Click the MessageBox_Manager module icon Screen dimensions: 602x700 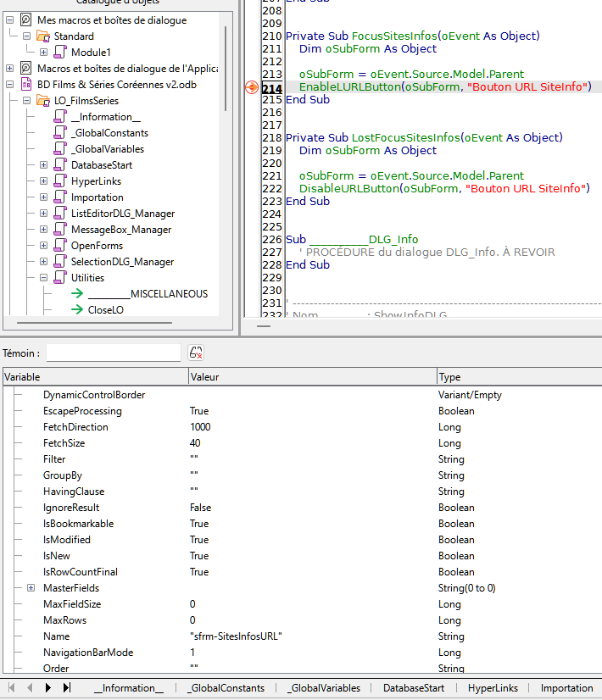60,229
